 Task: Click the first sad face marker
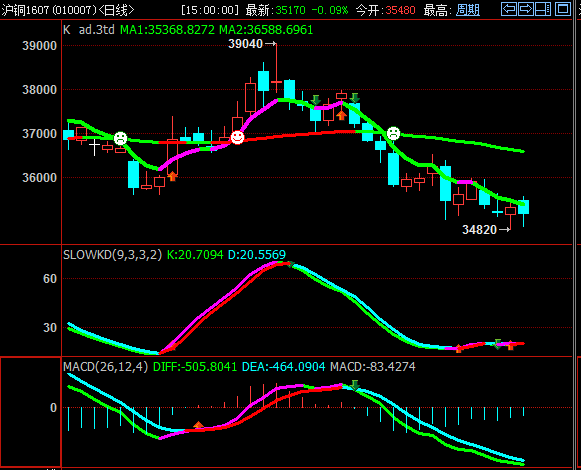(120, 138)
